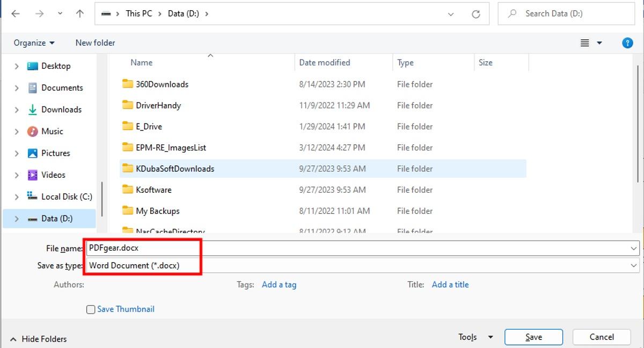Click the Save button
644x348 pixels.
pyautogui.click(x=533, y=337)
